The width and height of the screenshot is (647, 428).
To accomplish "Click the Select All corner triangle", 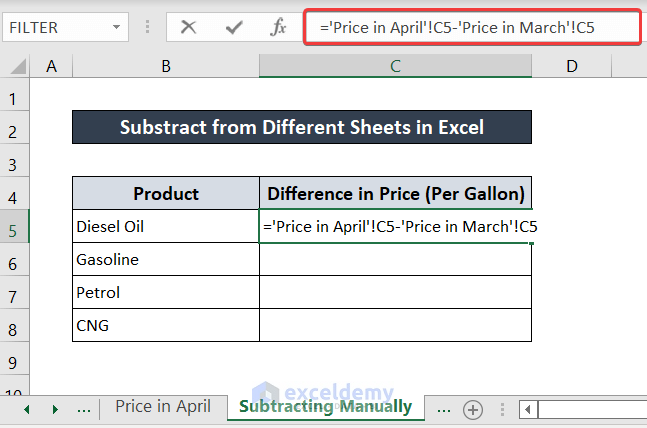I will [x=15, y=67].
